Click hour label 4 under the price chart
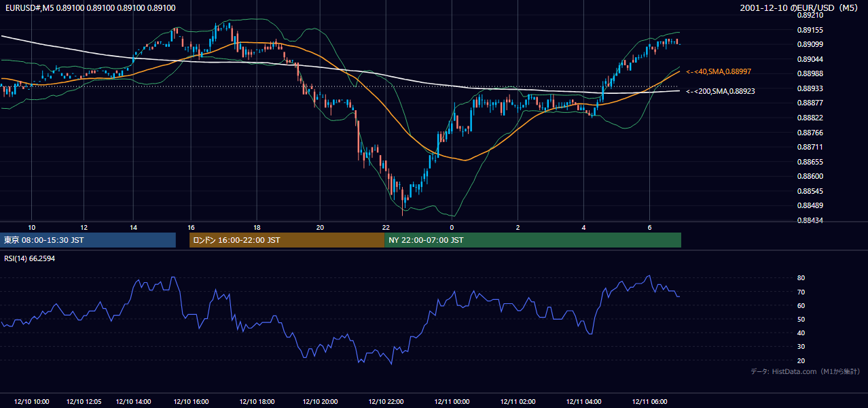 (x=583, y=227)
